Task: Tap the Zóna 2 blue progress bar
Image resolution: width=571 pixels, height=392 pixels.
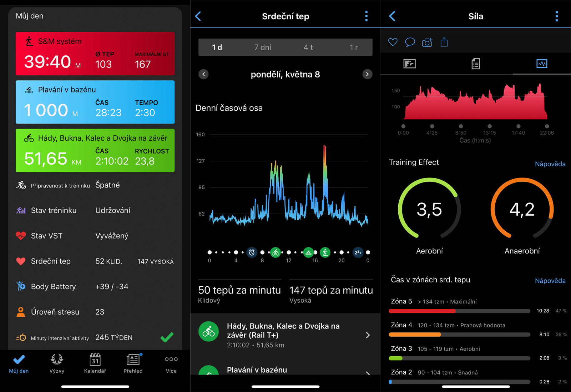Action: (x=459, y=382)
